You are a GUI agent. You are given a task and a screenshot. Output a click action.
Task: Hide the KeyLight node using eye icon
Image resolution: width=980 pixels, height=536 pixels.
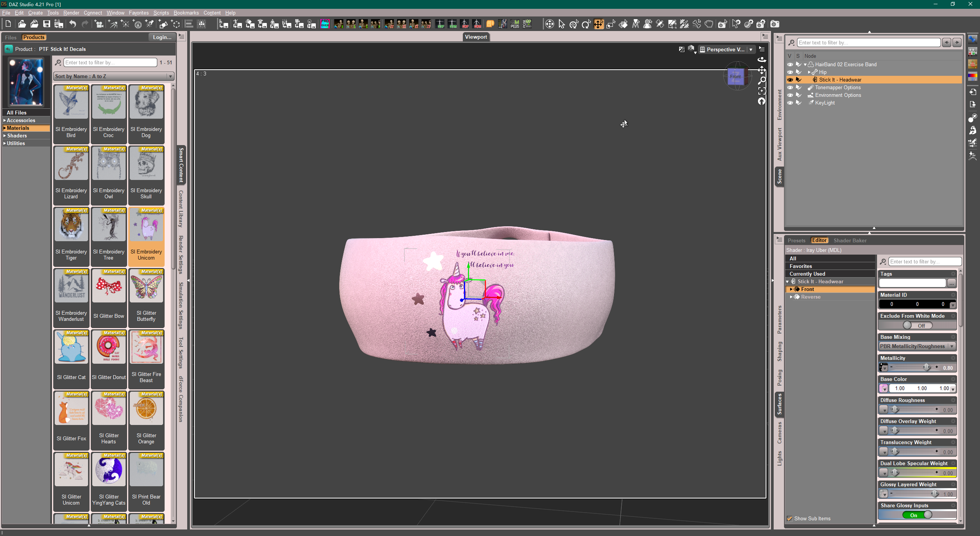point(790,103)
